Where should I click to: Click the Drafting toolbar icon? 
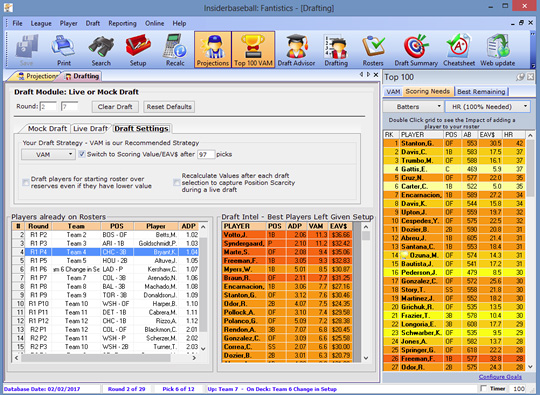[x=336, y=50]
